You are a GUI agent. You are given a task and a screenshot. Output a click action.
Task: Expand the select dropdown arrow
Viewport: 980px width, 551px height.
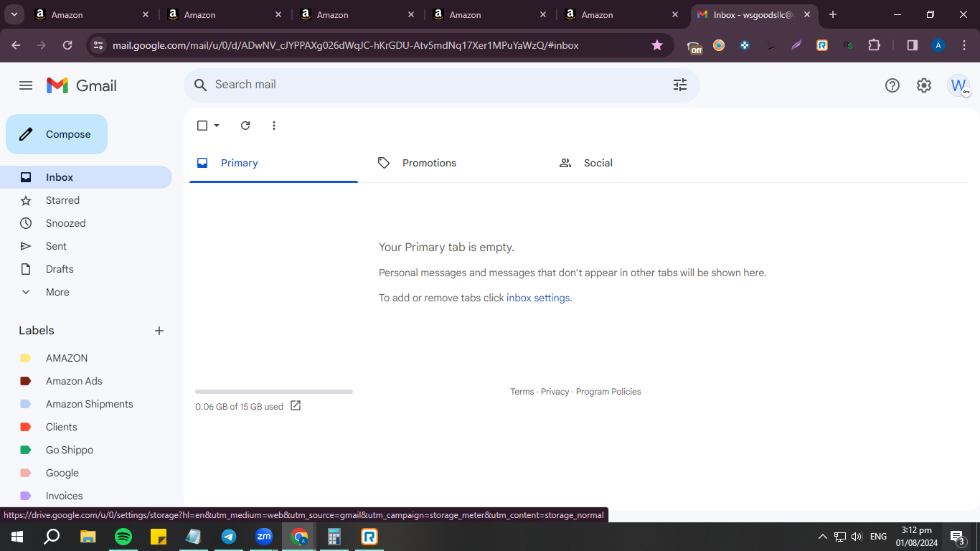click(x=217, y=126)
